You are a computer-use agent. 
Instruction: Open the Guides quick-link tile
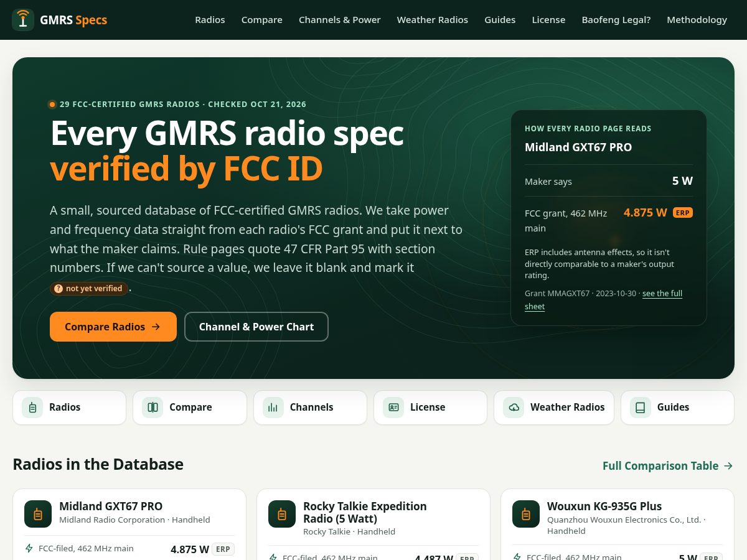pos(677,408)
